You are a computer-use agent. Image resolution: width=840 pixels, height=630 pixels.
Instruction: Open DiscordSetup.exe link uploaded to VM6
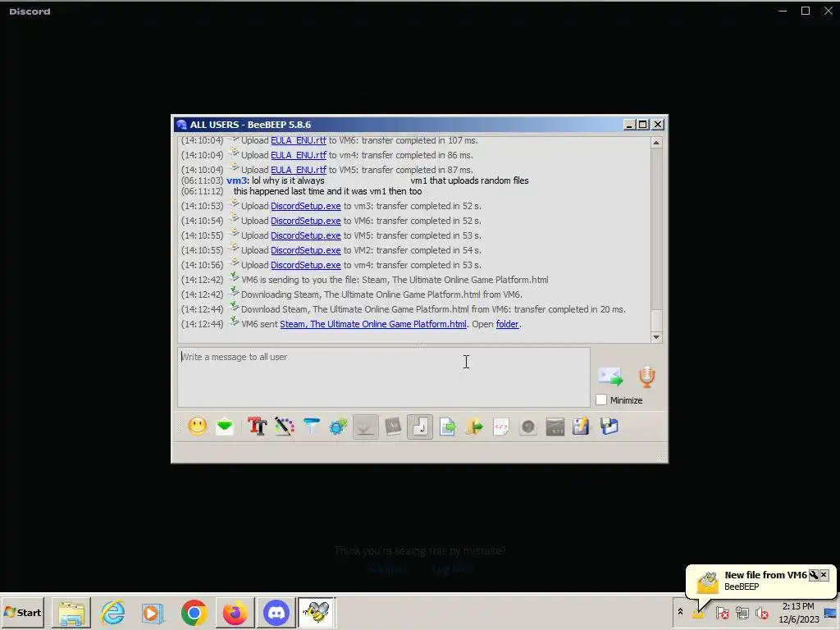click(x=305, y=221)
